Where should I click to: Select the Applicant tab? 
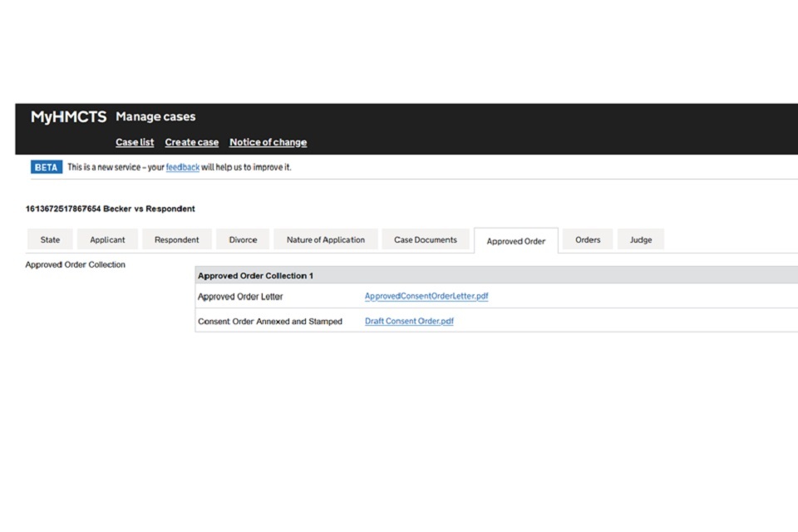tap(107, 240)
